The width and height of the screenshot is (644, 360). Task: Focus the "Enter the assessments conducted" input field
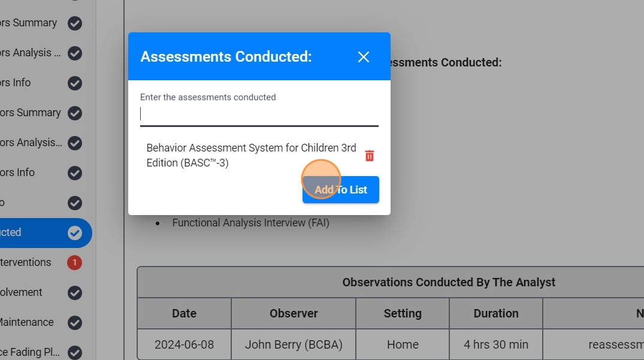pyautogui.click(x=259, y=114)
